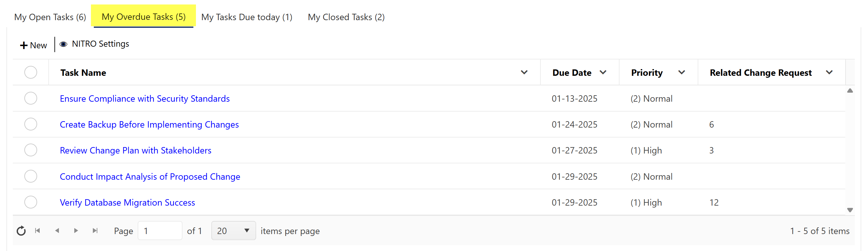Open Review Change Plan with Stakeholders link
868x251 pixels.
coord(135,150)
